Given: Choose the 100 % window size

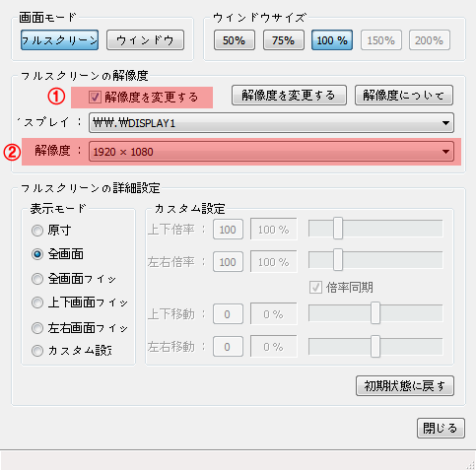Looking at the screenshot, I should click(x=332, y=40).
